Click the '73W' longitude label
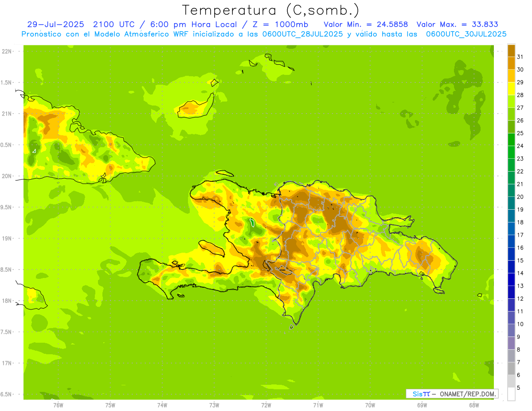 click(214, 405)
